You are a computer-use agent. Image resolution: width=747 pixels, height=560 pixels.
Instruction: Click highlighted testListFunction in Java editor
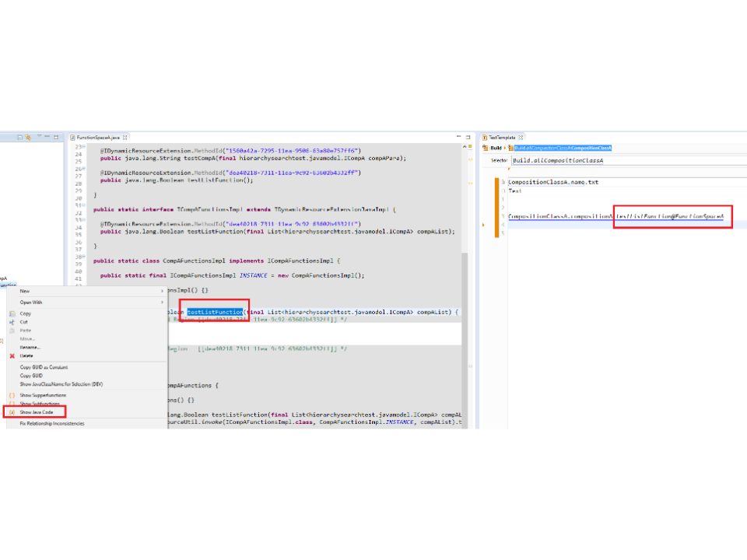pyautogui.click(x=215, y=312)
